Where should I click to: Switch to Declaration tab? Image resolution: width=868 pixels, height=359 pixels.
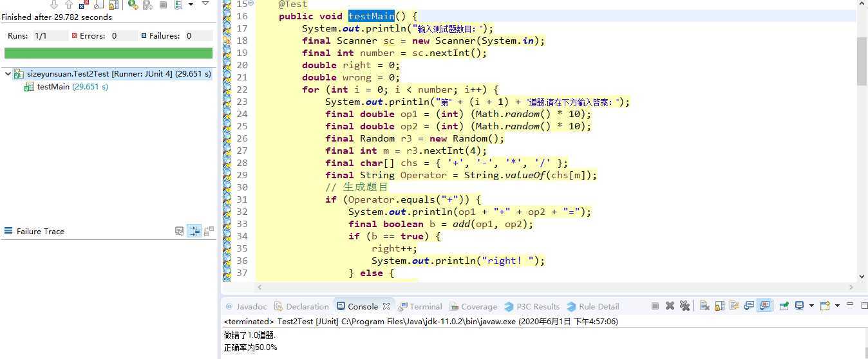pos(301,306)
